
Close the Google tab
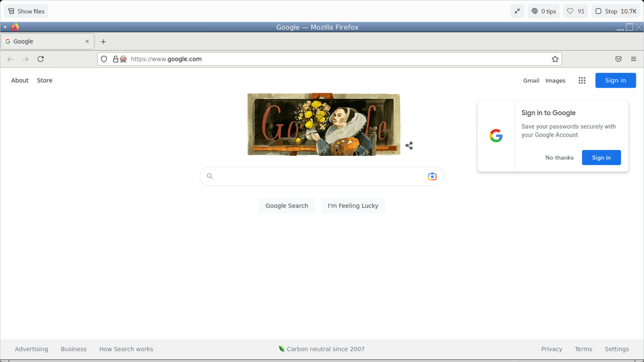[87, 41]
